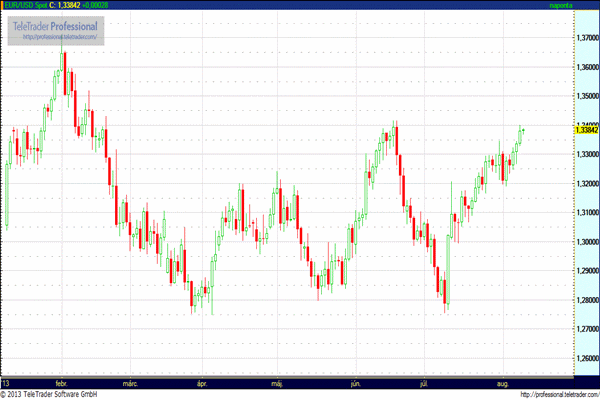Select the 'ápr.' month marker on time axis

[201, 383]
